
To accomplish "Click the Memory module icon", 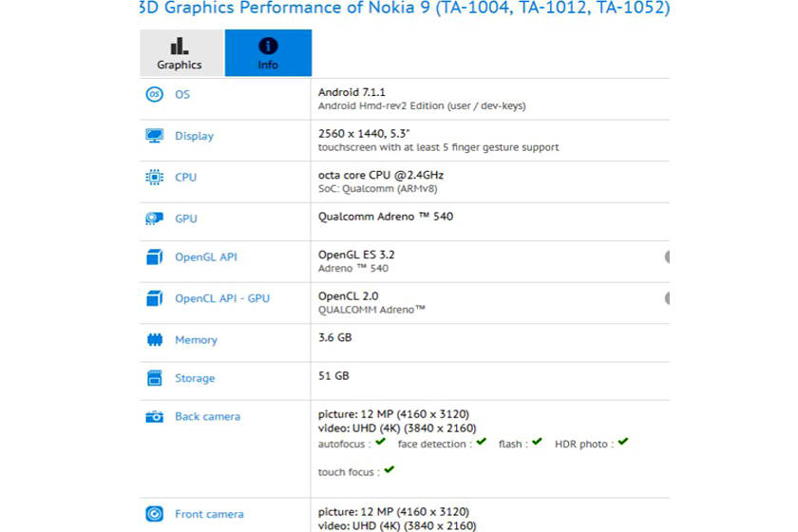I will (x=155, y=339).
